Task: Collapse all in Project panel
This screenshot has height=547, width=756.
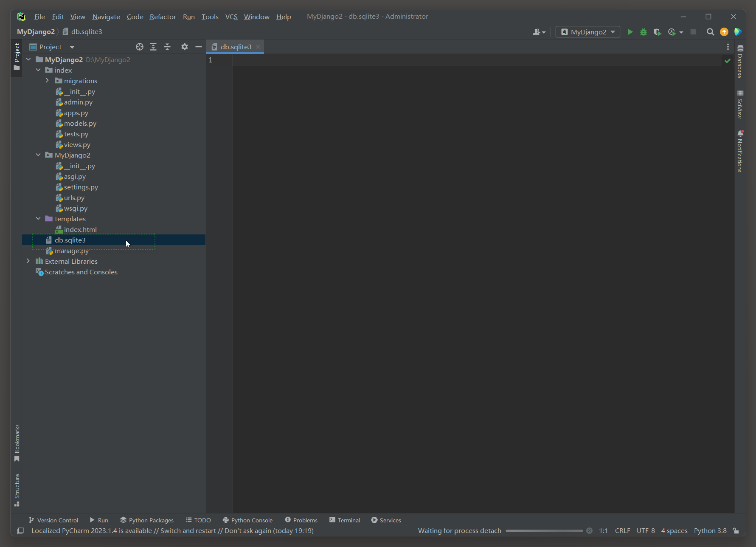Action: (167, 47)
